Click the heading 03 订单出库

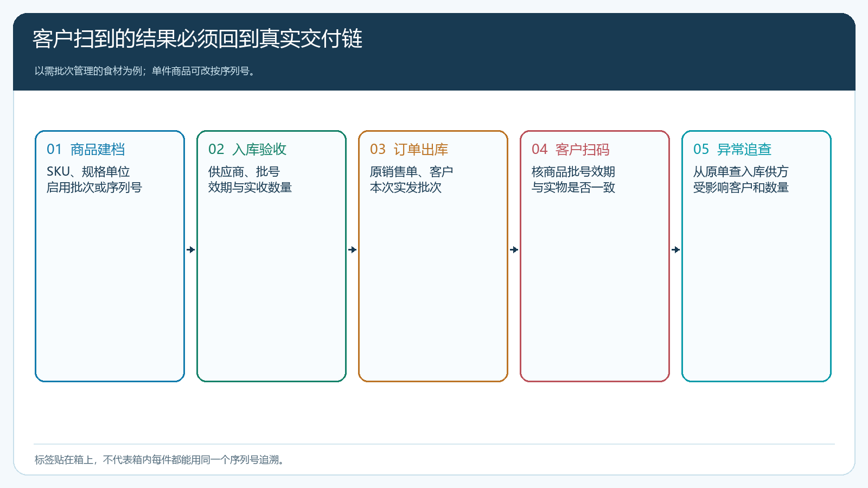pyautogui.click(x=409, y=149)
